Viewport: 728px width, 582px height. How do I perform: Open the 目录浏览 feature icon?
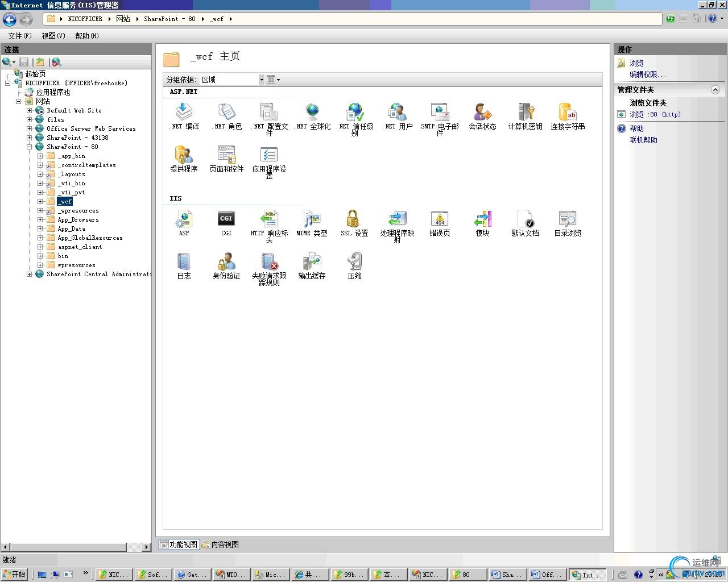pos(568,223)
